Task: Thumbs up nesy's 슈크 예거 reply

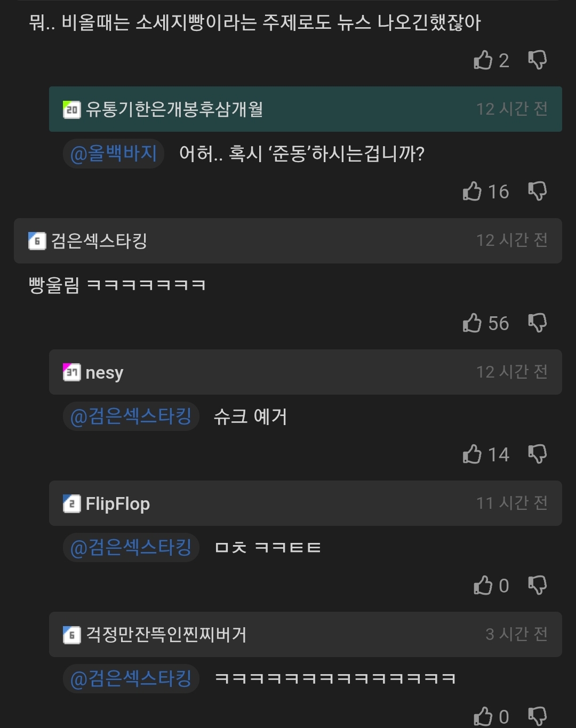Action: coord(473,454)
